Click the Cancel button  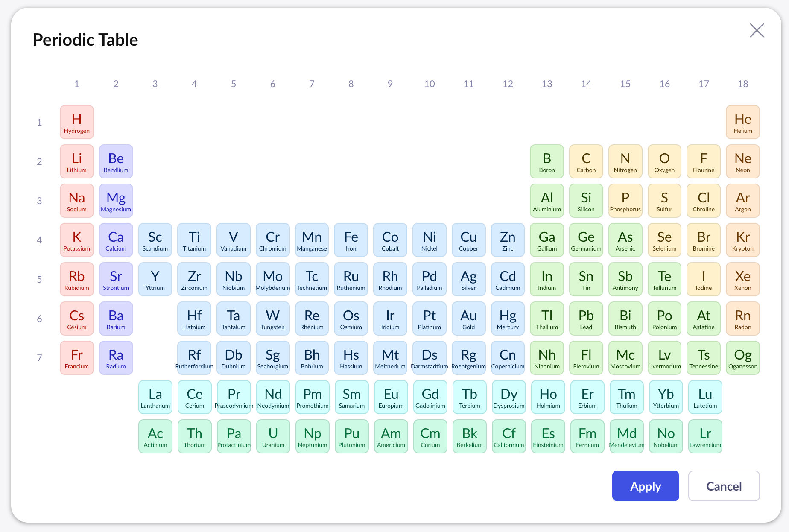(x=724, y=486)
